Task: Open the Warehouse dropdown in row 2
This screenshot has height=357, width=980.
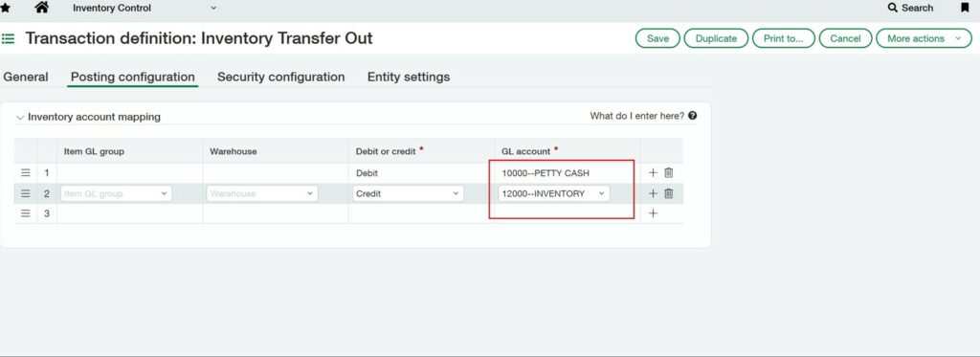Action: (x=262, y=194)
